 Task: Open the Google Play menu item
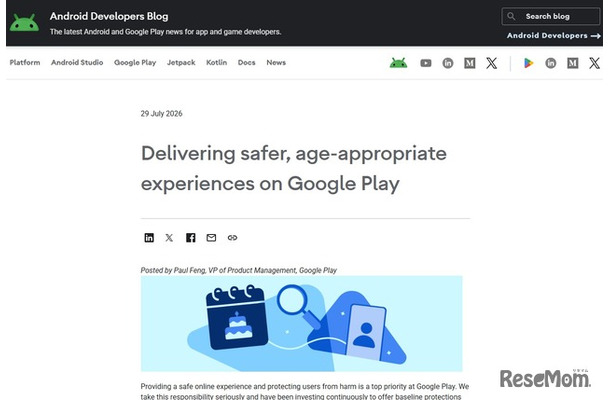135,62
